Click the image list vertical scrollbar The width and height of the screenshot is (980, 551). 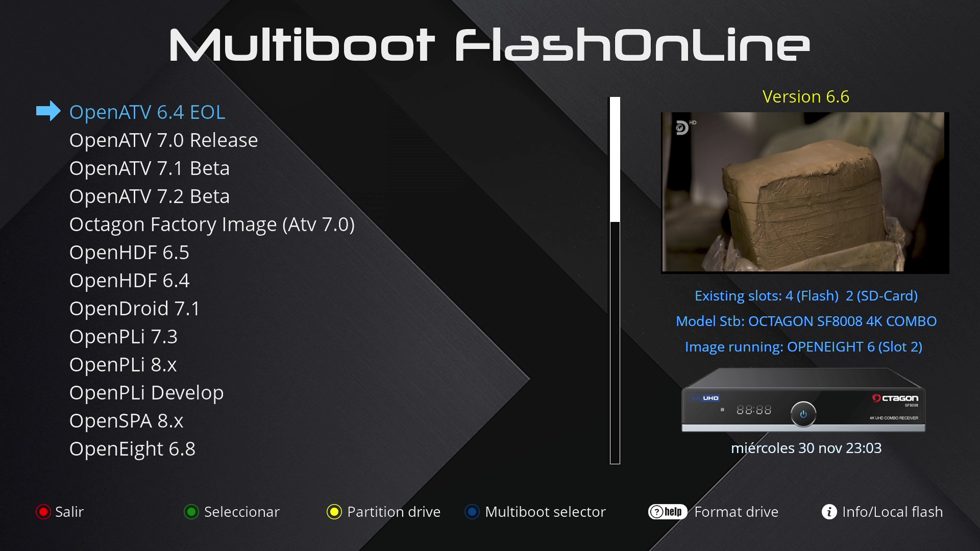click(x=615, y=281)
